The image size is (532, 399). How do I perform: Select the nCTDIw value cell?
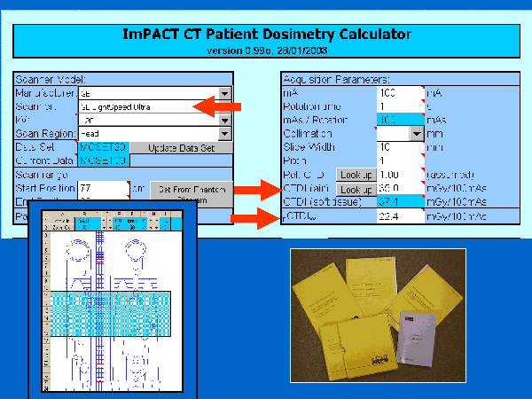pyautogui.click(x=399, y=215)
